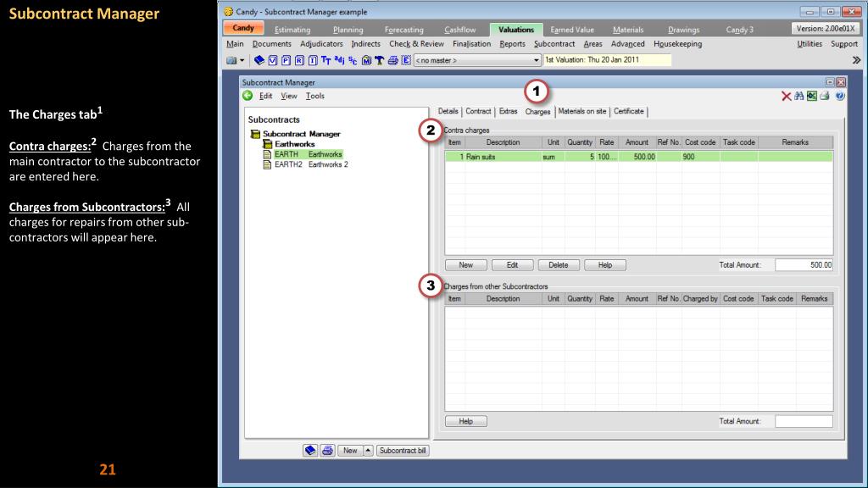Image resolution: width=868 pixels, height=488 pixels.
Task: Open the Edit menu in Subcontract Manager
Action: click(x=265, y=96)
